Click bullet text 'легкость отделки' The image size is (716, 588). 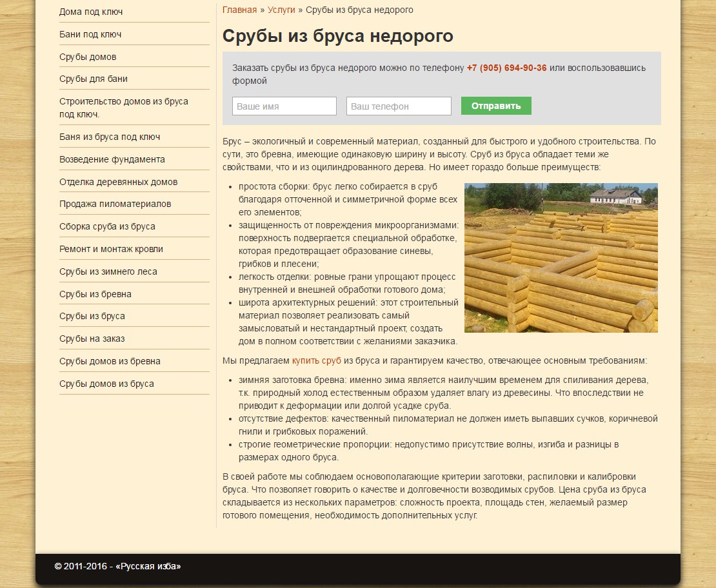coord(273,277)
